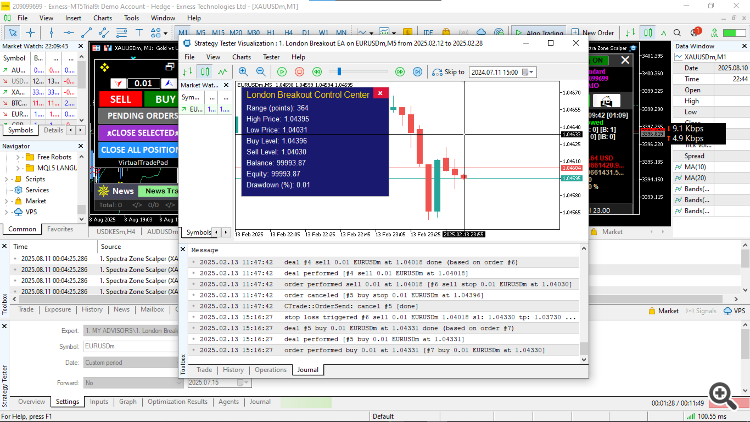Screen dimensions: 750x422
Task: Expand the Scripts node in Navigator
Action: 7,179
